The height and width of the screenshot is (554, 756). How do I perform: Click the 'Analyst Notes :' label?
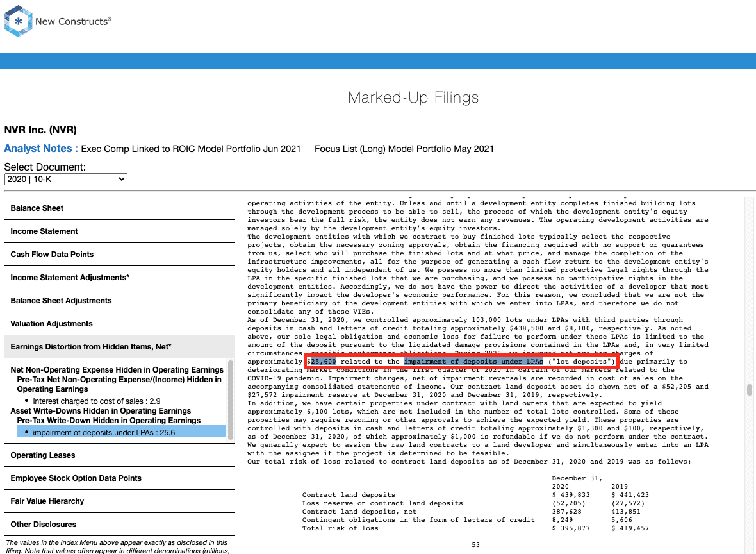coord(41,149)
